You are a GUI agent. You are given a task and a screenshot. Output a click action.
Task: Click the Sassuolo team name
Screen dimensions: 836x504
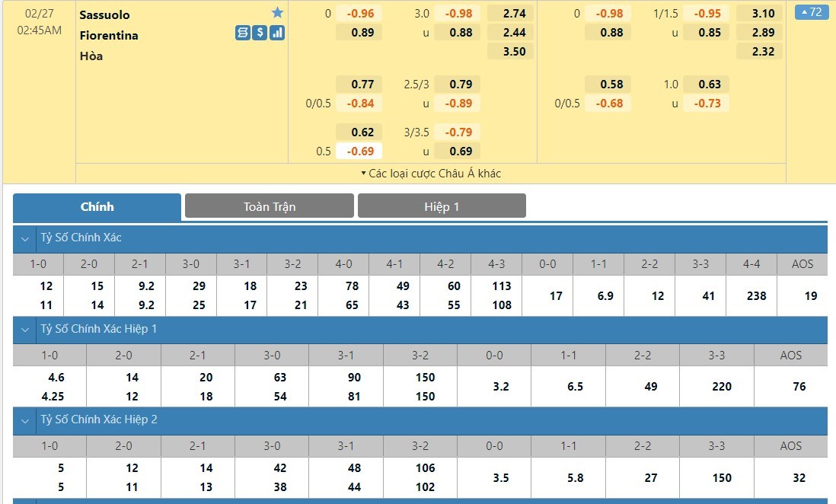pyautogui.click(x=104, y=14)
